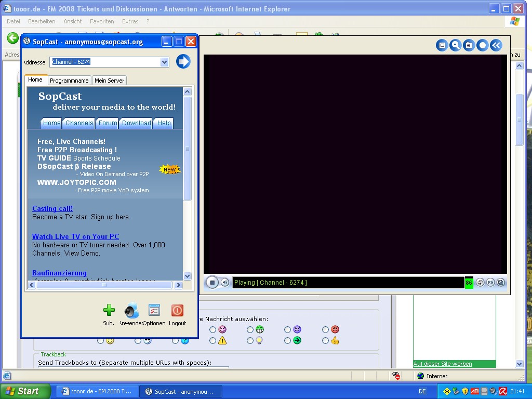Image resolution: width=532 pixels, height=399 pixels.
Task: Click the FS fullscreen button
Action: tap(490, 283)
